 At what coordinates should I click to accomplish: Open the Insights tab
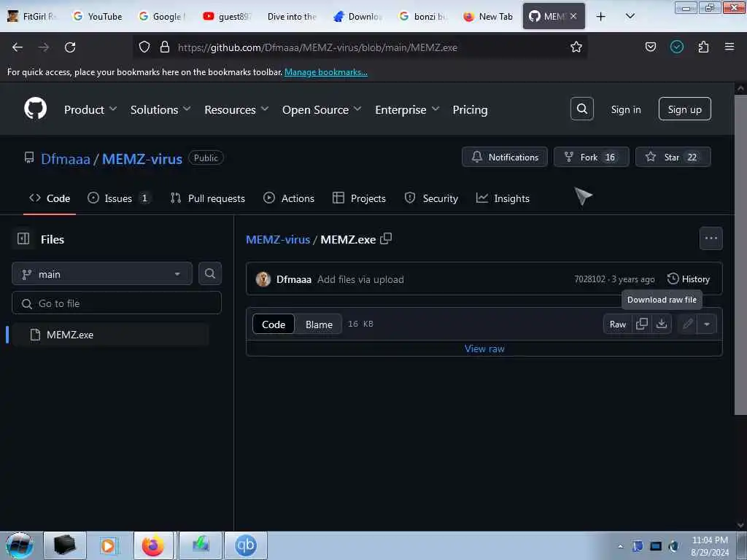pos(503,198)
